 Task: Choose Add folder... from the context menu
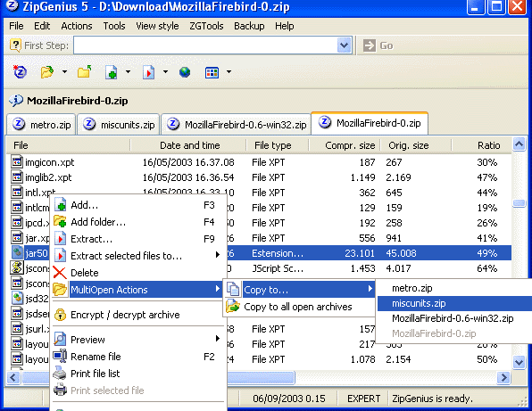coord(138,222)
